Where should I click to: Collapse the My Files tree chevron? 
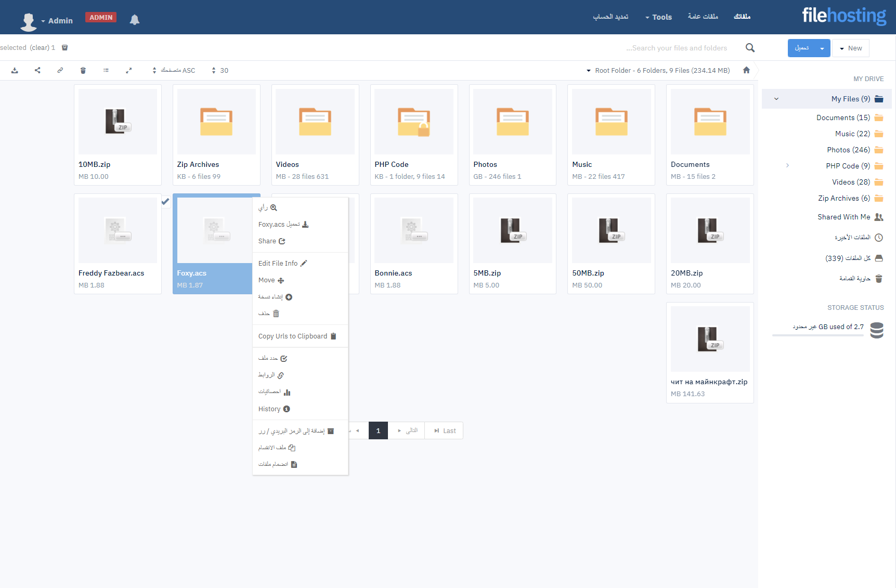click(x=776, y=99)
